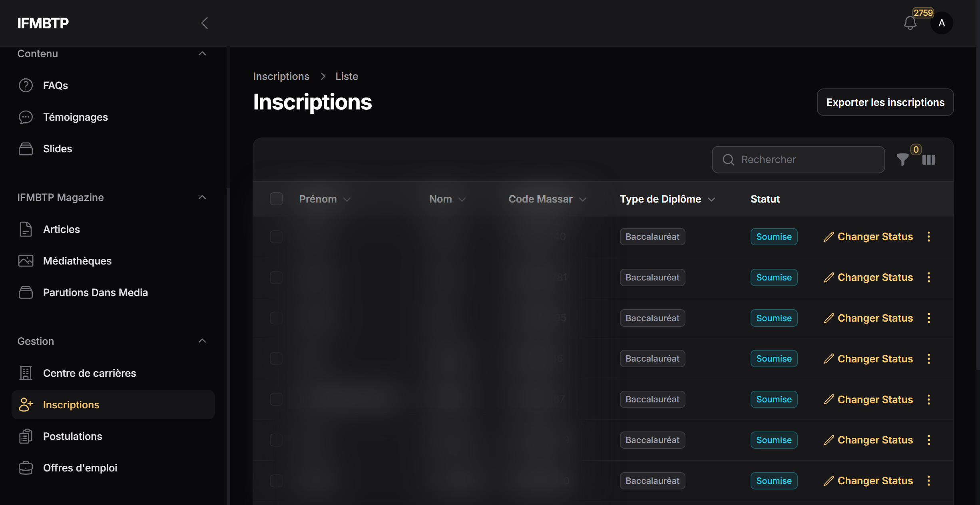Open the three-dot menu in the first row
This screenshot has width=980, height=505.
click(x=929, y=237)
